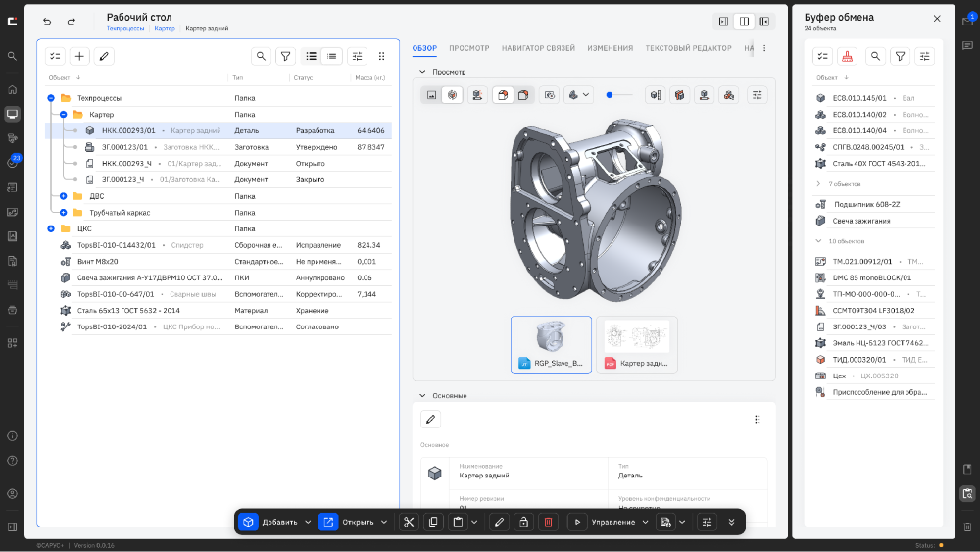This screenshot has height=552, width=980.
Task: Toggle the compact list view mode
Action: [x=332, y=56]
